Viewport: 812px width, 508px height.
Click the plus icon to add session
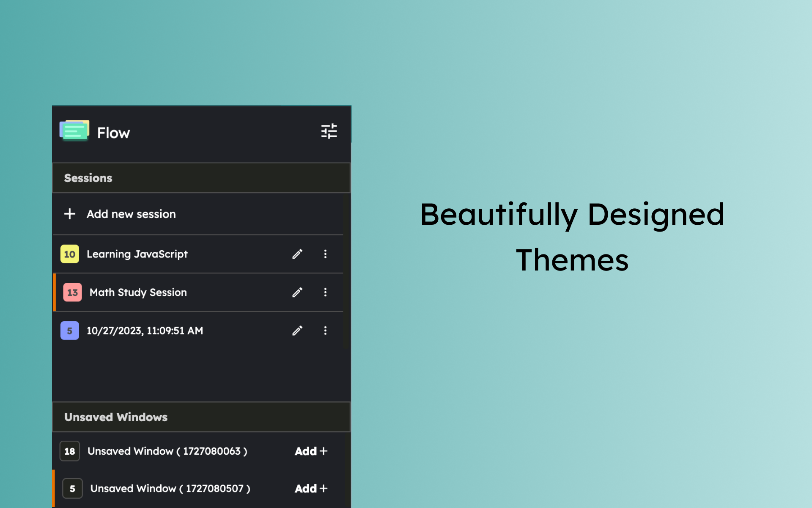click(x=70, y=214)
